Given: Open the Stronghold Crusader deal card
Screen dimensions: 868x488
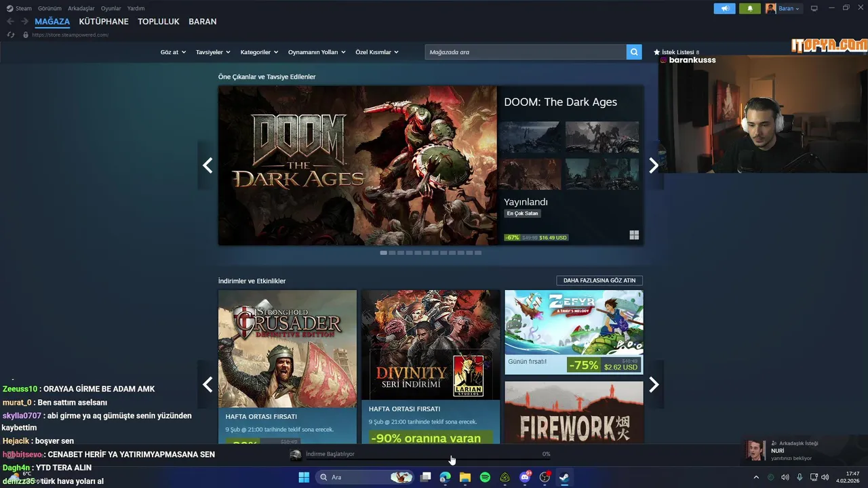Looking at the screenshot, I should 288,367.
